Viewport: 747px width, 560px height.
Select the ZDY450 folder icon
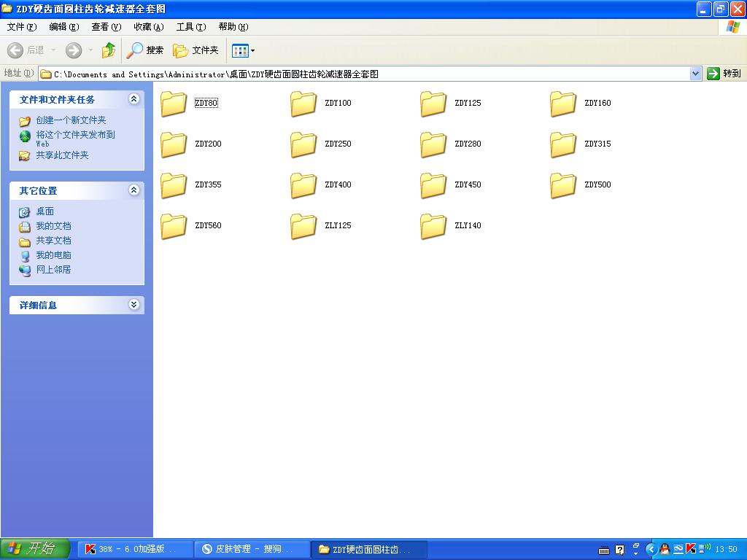click(x=433, y=185)
